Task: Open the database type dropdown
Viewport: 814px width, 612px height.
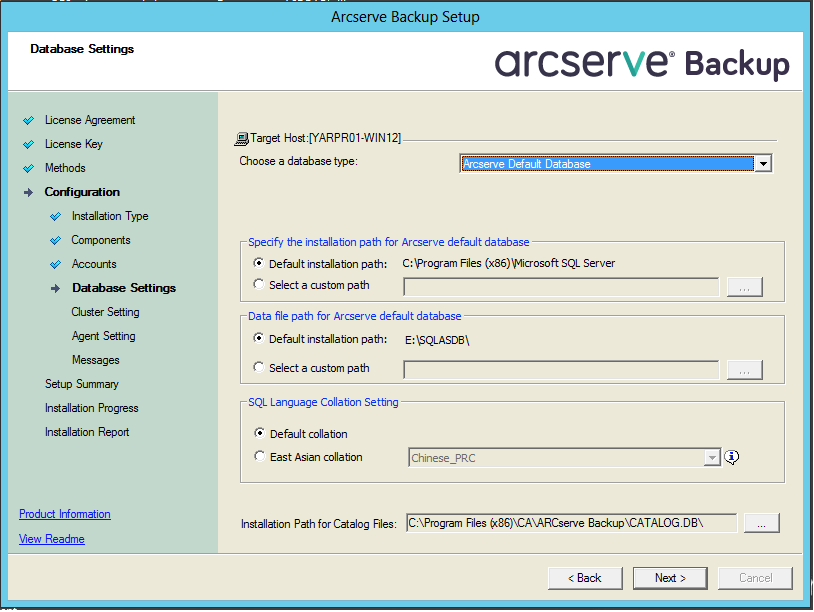Action: coord(763,164)
